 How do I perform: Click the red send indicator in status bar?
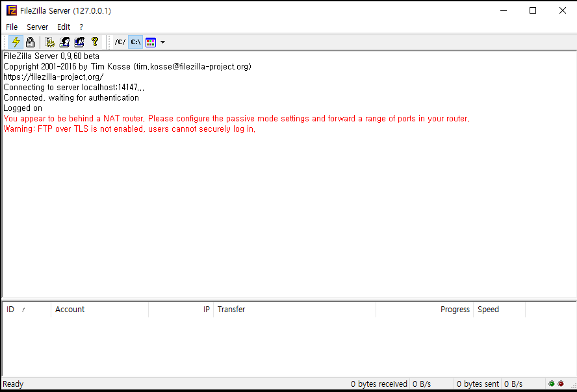pyautogui.click(x=561, y=384)
